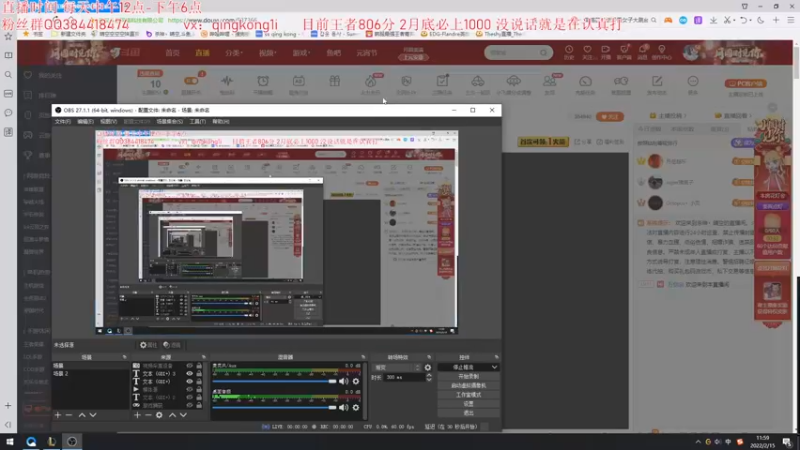
Task: Toggle visibility eye of the text (GDI+) 2 source
Action: tap(189, 397)
